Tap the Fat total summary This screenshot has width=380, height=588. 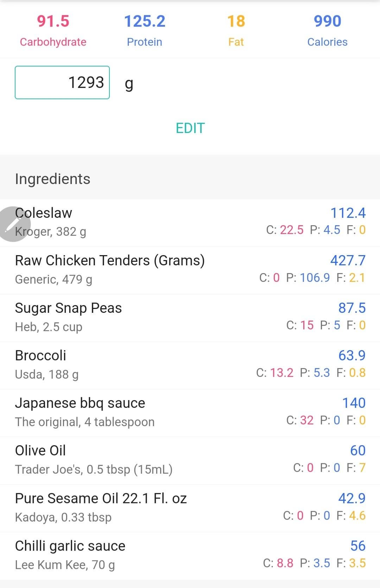[236, 30]
